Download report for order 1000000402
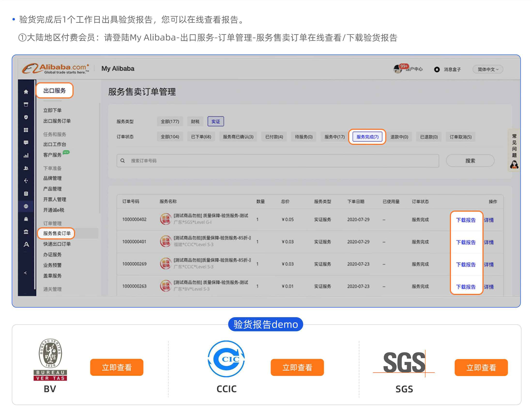This screenshot has height=418, width=532. tap(465, 220)
